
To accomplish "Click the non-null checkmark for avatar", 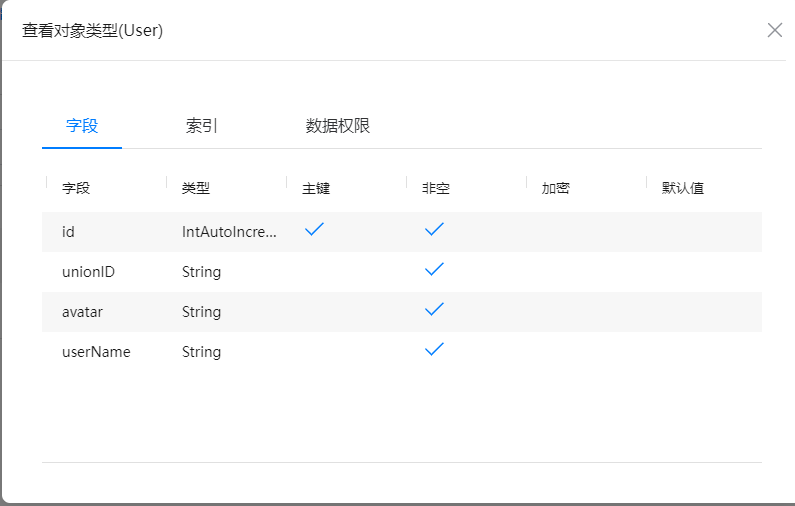I will pos(434,310).
